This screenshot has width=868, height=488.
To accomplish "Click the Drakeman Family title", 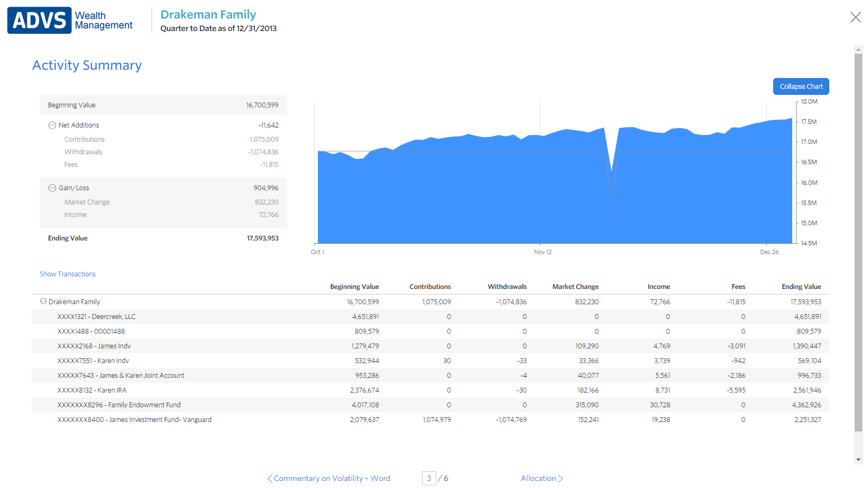I will click(x=208, y=15).
